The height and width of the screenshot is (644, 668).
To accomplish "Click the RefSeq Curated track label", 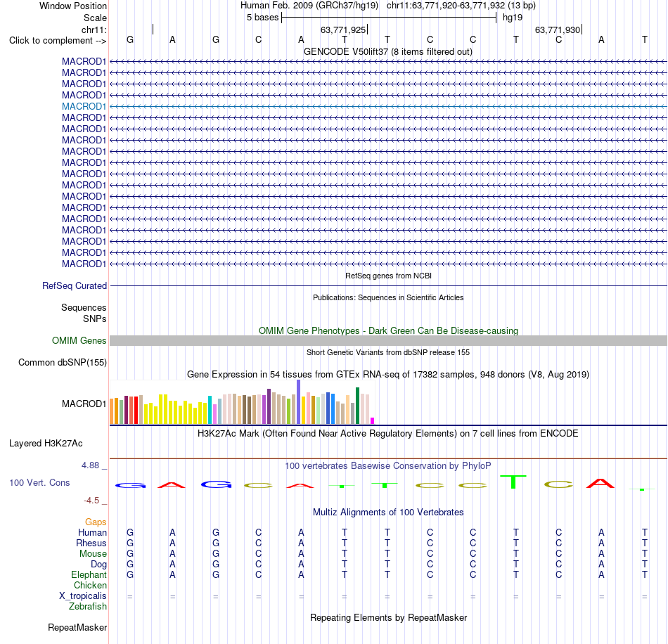I will [74, 286].
